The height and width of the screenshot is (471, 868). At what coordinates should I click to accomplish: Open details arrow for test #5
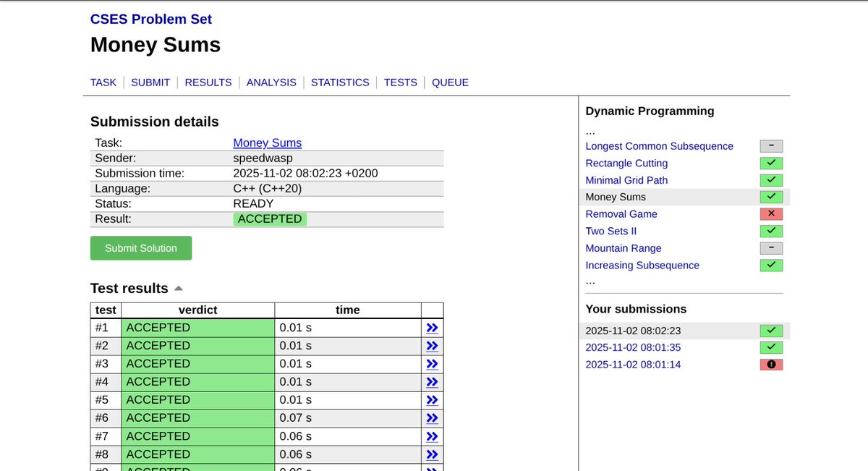click(x=432, y=400)
